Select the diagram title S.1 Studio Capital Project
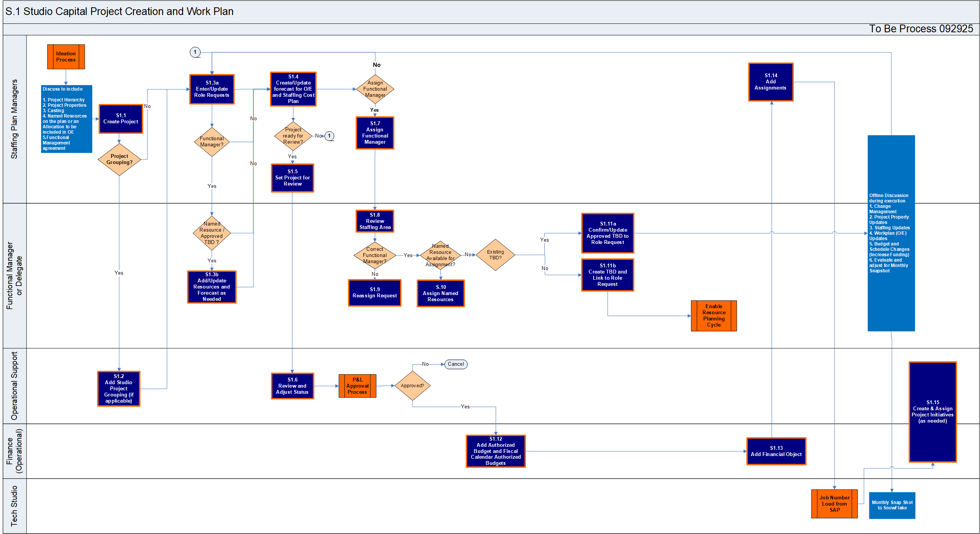The image size is (980, 534). (x=119, y=12)
